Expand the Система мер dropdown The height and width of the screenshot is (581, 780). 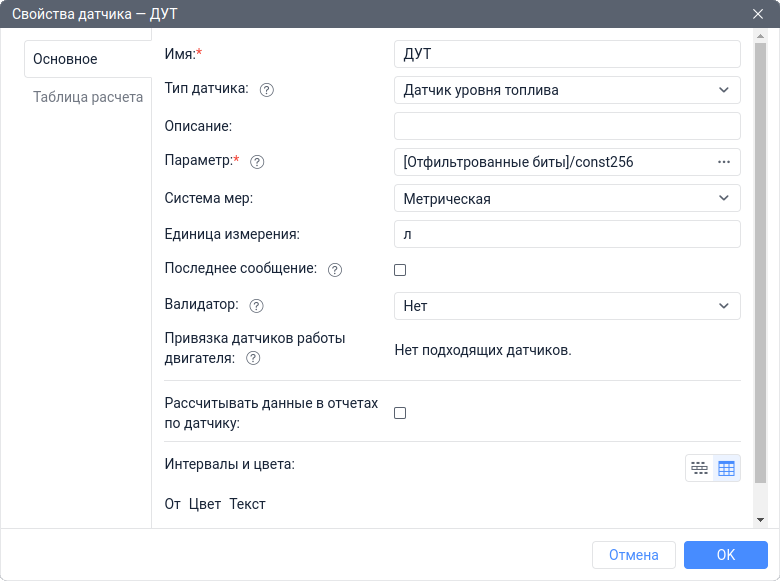(567, 198)
